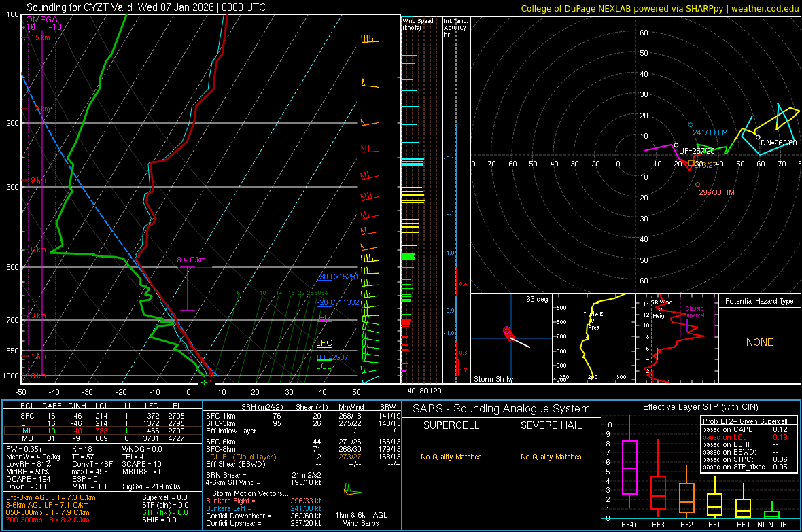Select the SFC parcel row
Screen dimensions: 802x532
point(103,416)
